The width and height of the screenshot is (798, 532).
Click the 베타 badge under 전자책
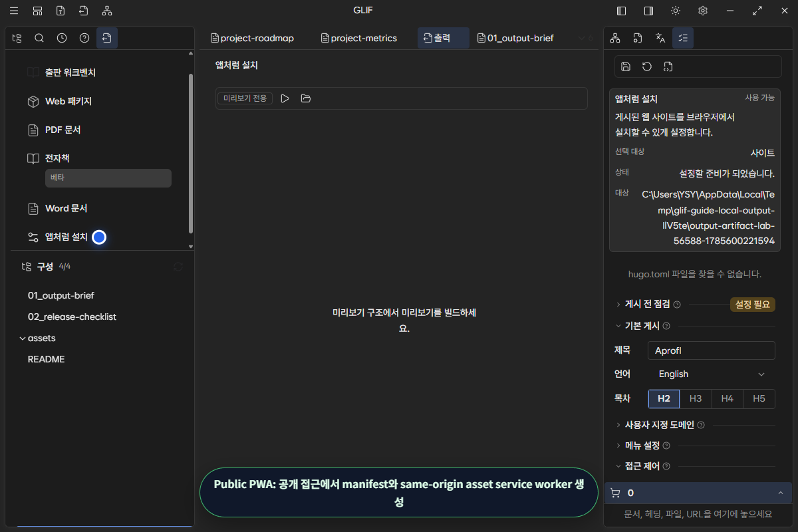point(108,178)
